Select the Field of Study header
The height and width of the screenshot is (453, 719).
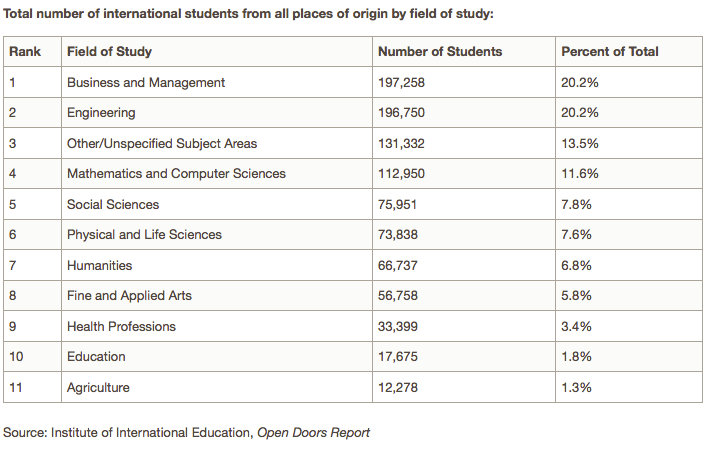click(x=109, y=52)
